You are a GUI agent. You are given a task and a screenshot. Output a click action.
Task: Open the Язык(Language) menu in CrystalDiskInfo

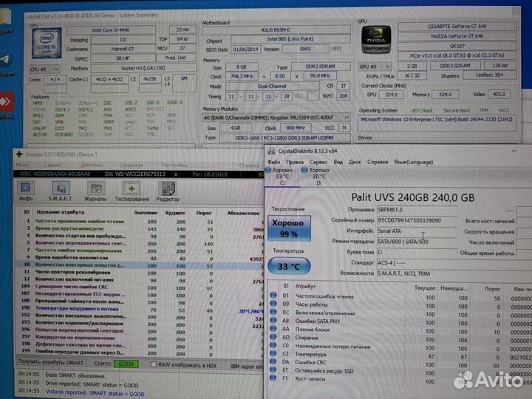point(413,162)
